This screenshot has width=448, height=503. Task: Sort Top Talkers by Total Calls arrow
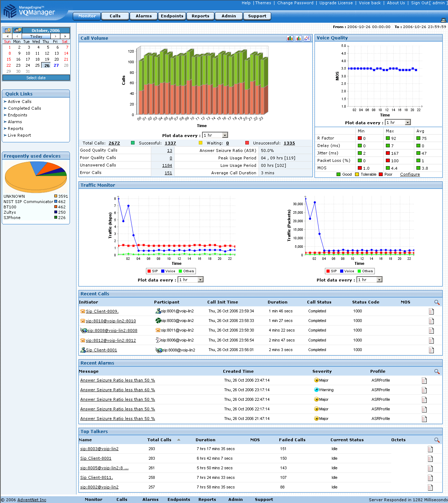(179, 440)
